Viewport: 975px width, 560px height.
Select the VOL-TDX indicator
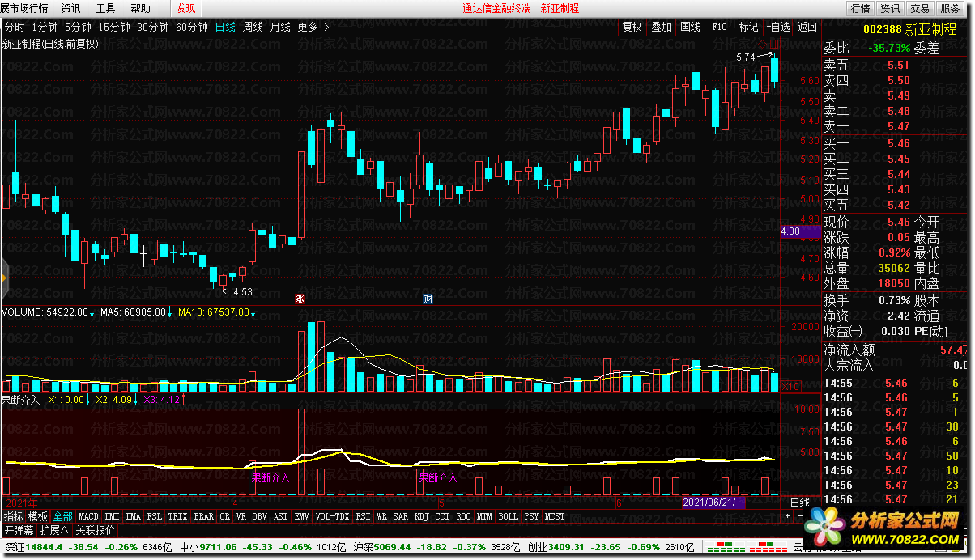[x=332, y=516]
